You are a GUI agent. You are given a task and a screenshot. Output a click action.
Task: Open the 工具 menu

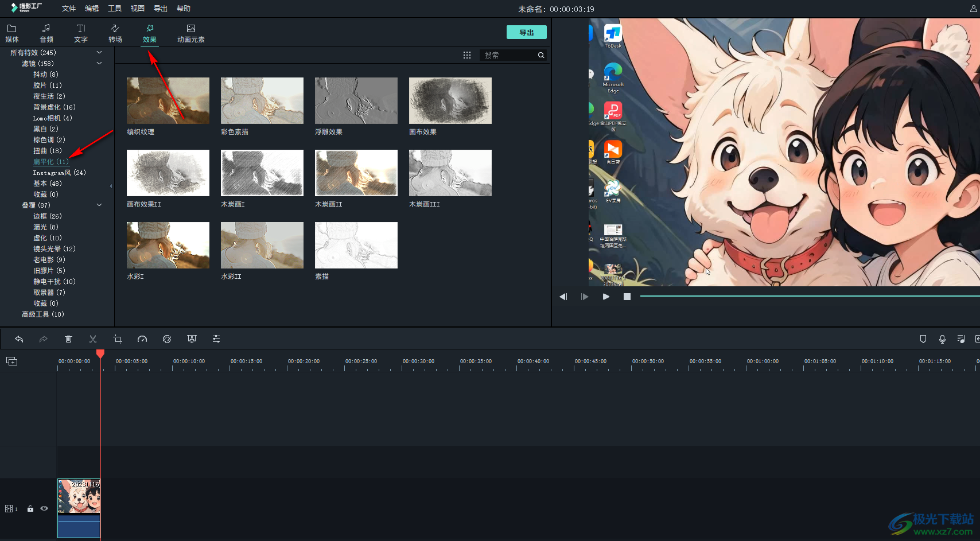[115, 9]
